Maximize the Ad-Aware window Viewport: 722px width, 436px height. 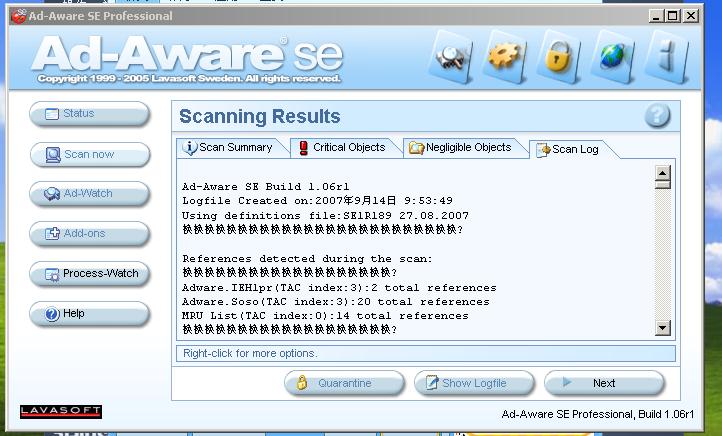(673, 16)
